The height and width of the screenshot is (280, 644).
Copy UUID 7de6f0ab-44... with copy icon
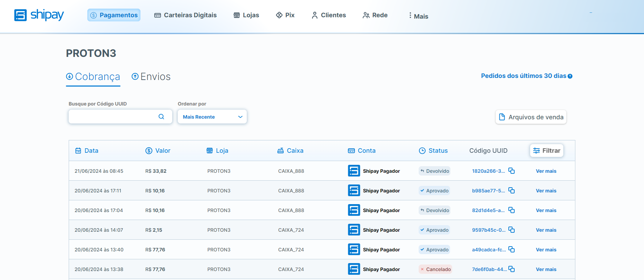click(x=511, y=269)
